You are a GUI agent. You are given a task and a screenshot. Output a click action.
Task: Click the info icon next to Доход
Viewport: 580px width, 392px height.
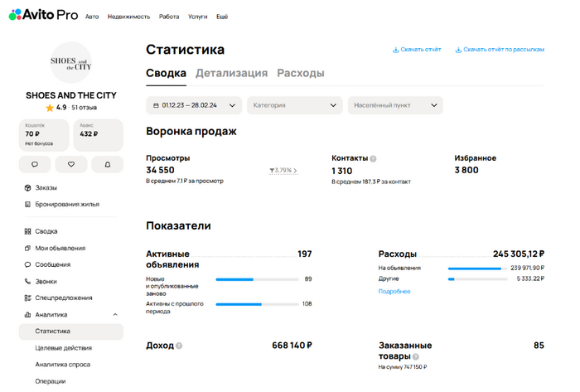point(179,346)
